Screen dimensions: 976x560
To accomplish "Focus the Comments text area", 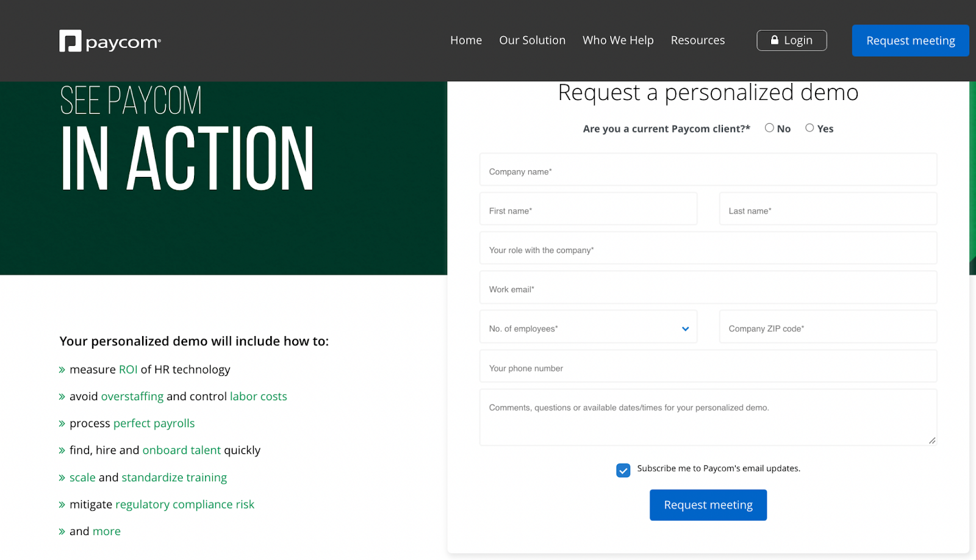I will 708,417.
